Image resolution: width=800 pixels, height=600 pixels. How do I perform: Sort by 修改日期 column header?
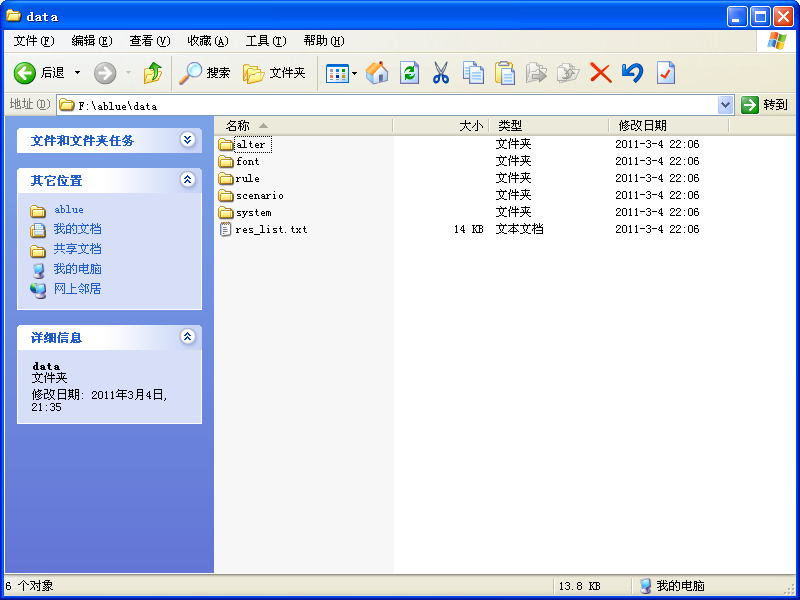click(x=669, y=126)
